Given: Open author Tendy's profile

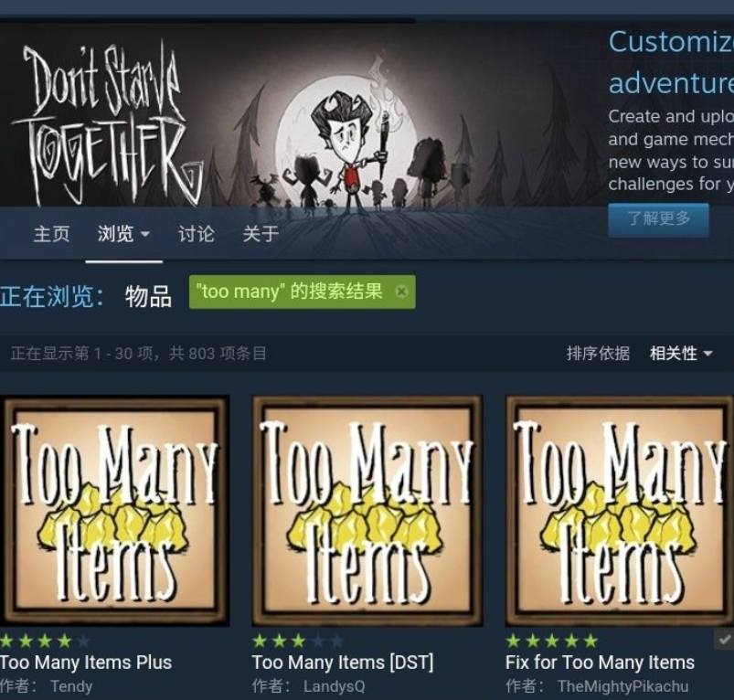Looking at the screenshot, I should click(x=71, y=686).
